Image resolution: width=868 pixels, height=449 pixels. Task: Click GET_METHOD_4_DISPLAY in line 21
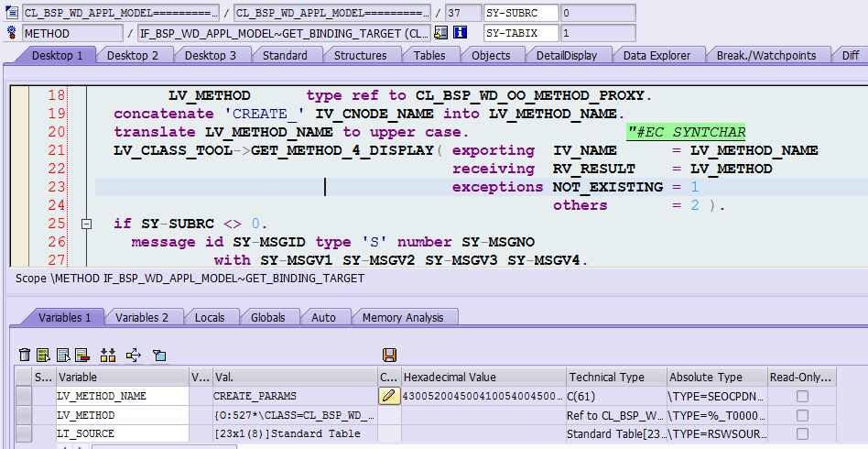point(342,150)
